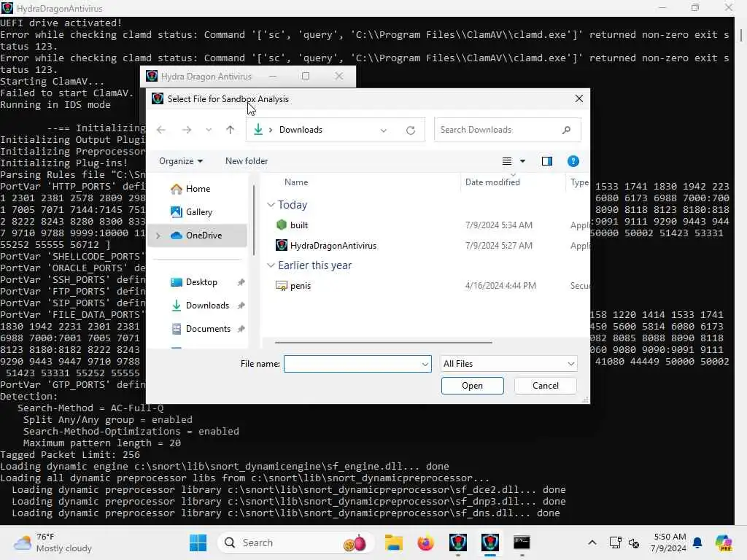Minimize the Hydra Dragon Antivirus window
Viewport: 747px width, 560px height.
(273, 76)
